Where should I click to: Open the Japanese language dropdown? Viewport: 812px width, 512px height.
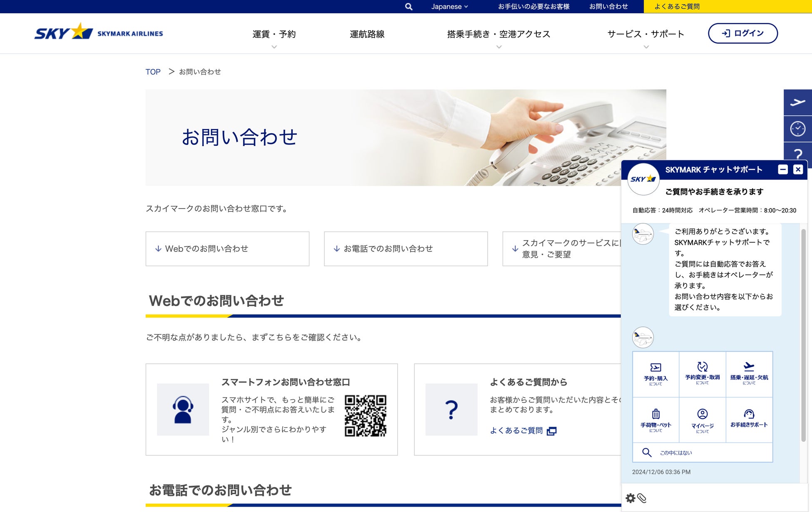[x=449, y=7]
